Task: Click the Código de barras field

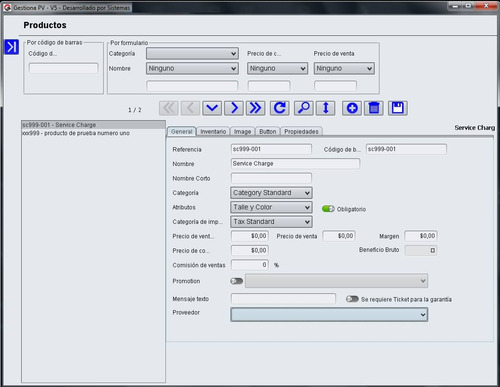Action: (406, 149)
